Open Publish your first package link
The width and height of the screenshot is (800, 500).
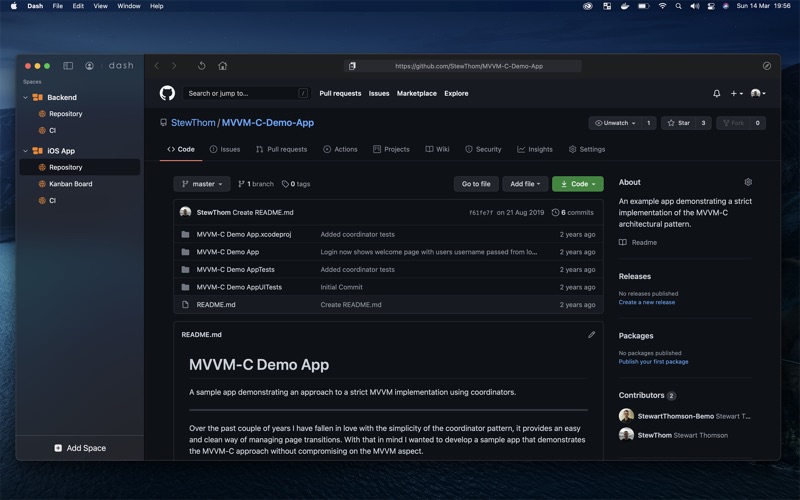653,362
